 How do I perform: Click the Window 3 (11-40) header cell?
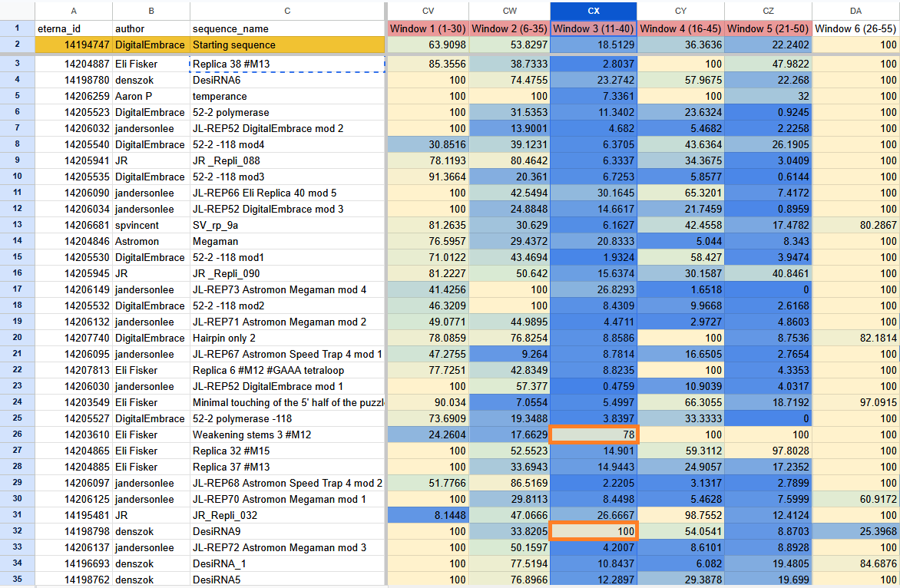594,28
